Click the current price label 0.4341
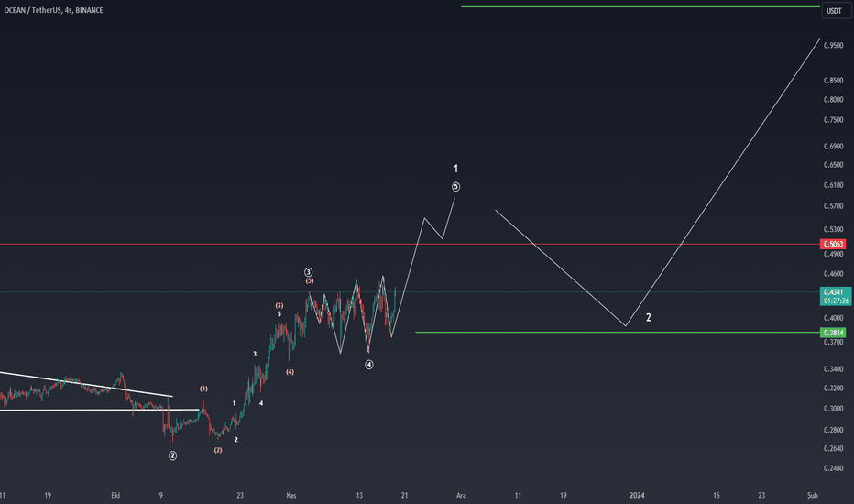Viewport: 854px width, 504px height. (833, 292)
